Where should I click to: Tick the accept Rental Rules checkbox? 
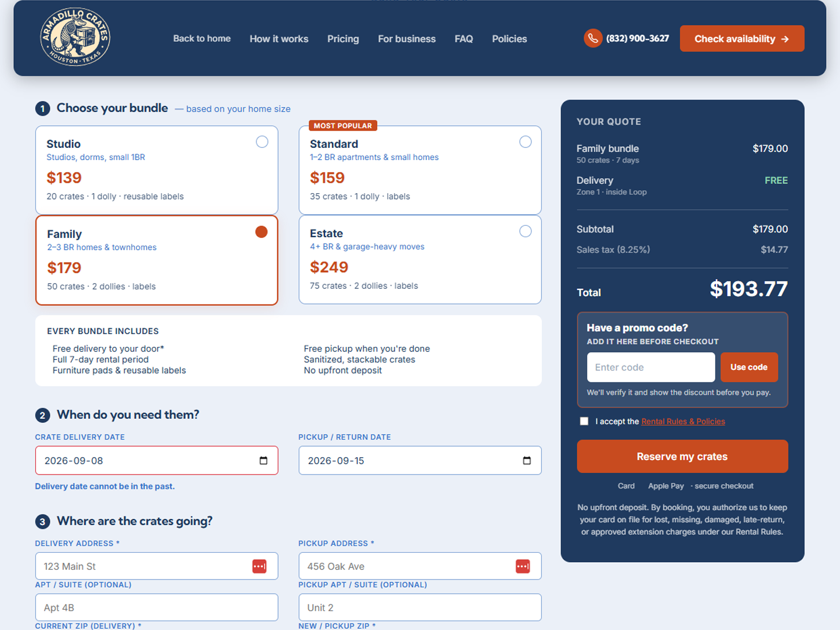click(x=584, y=421)
